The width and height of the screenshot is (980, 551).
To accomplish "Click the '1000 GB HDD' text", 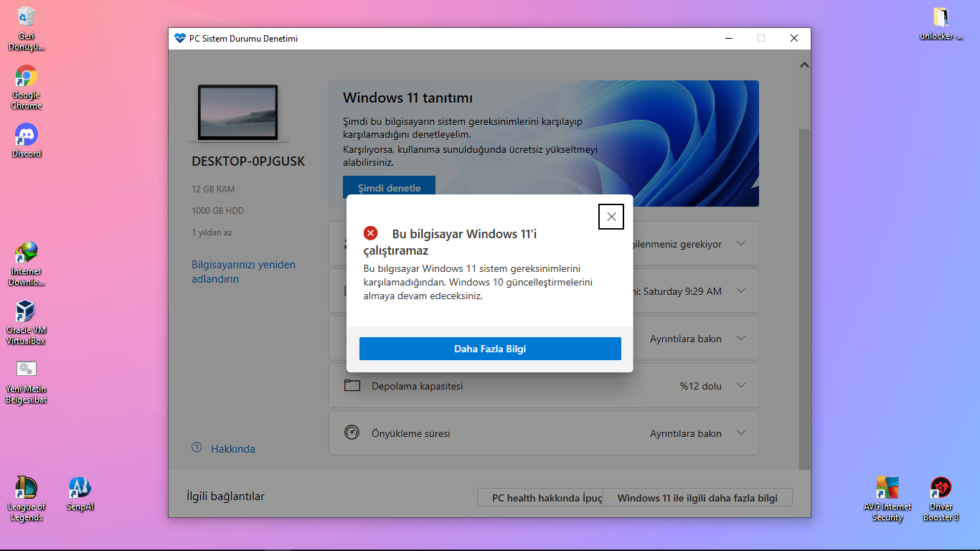I will 217,211.
